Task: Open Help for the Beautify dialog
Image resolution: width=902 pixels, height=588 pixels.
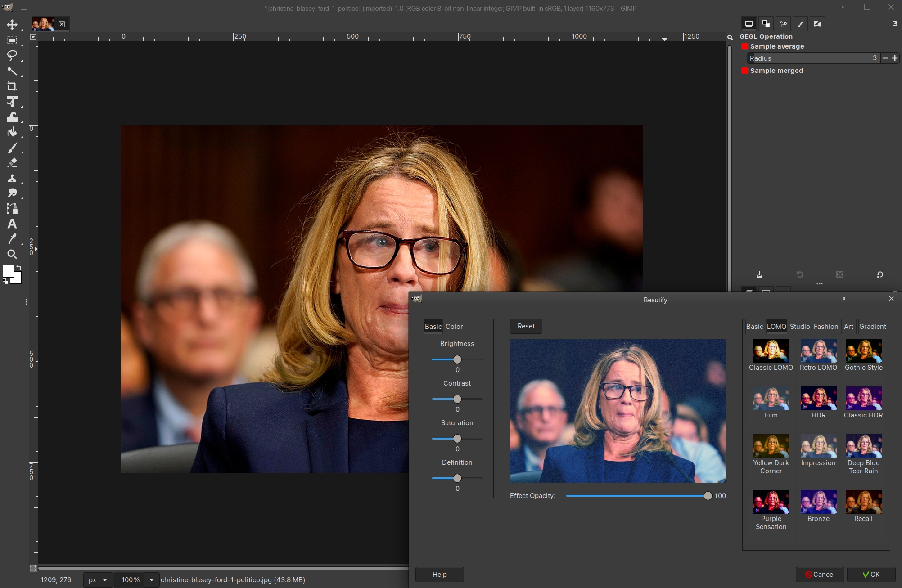Action: click(x=440, y=575)
